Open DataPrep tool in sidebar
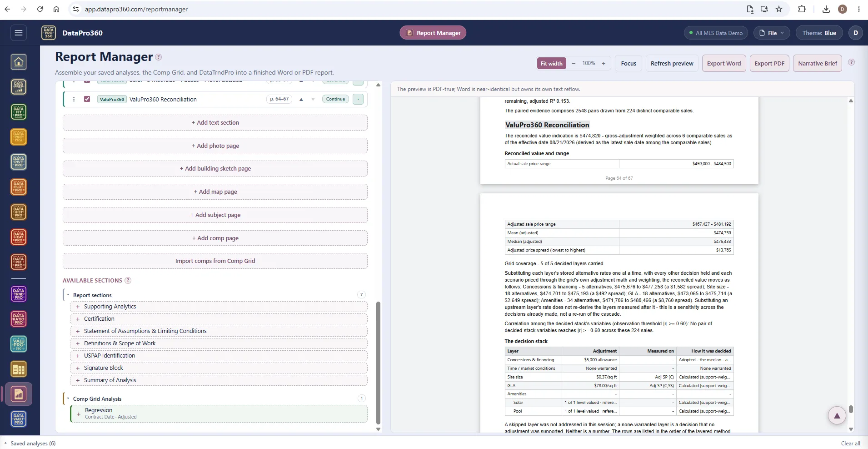The width and height of the screenshot is (868, 449). 19,87
